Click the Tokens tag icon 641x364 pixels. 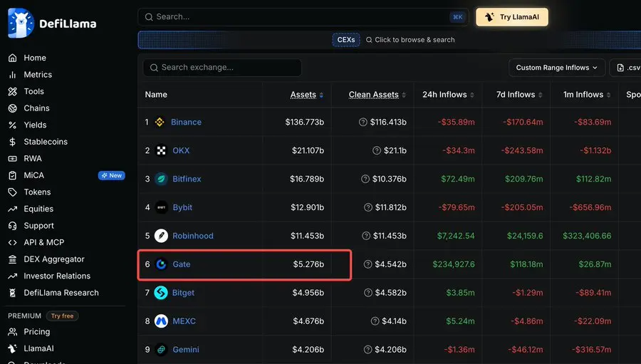[x=13, y=192]
